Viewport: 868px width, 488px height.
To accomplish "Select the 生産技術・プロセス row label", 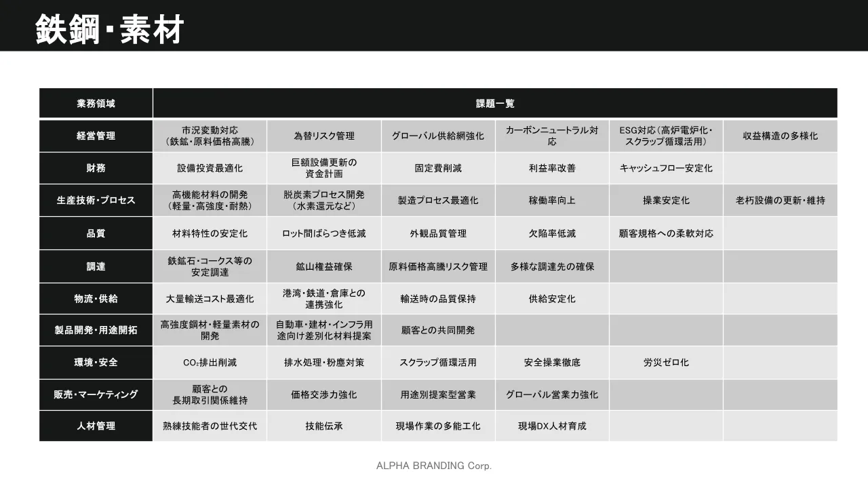I will point(96,201).
